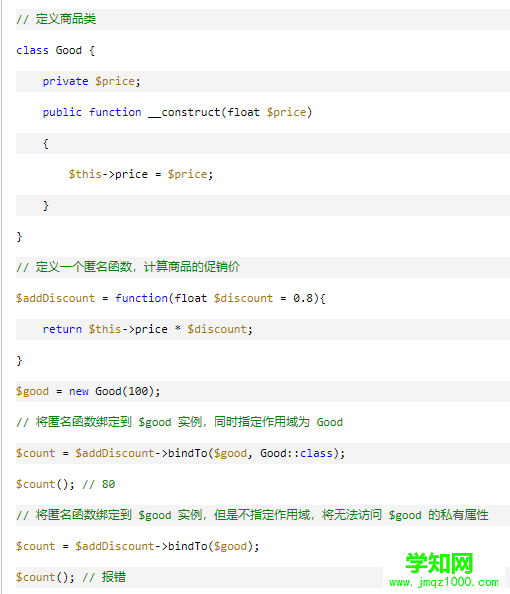This screenshot has width=510, height=594.
Task: Click the '$count(); // 报错' line
Action: point(71,577)
